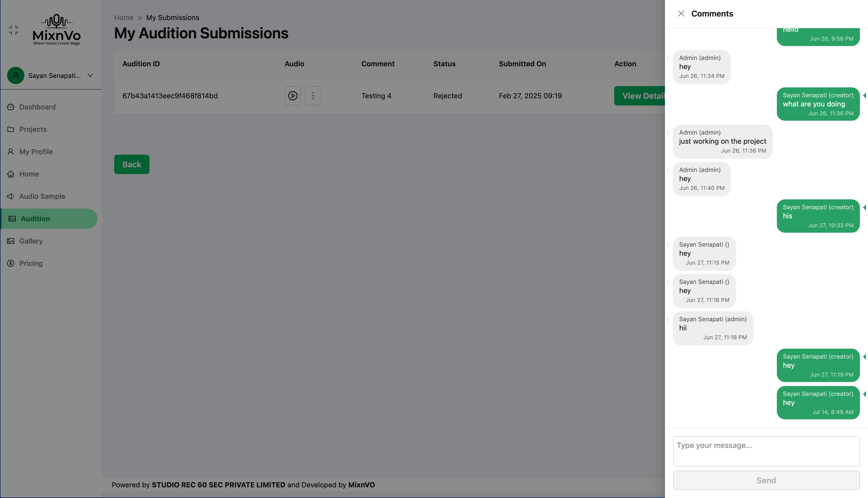Click the Send button
Screen dimensions: 868x498
pos(766,480)
